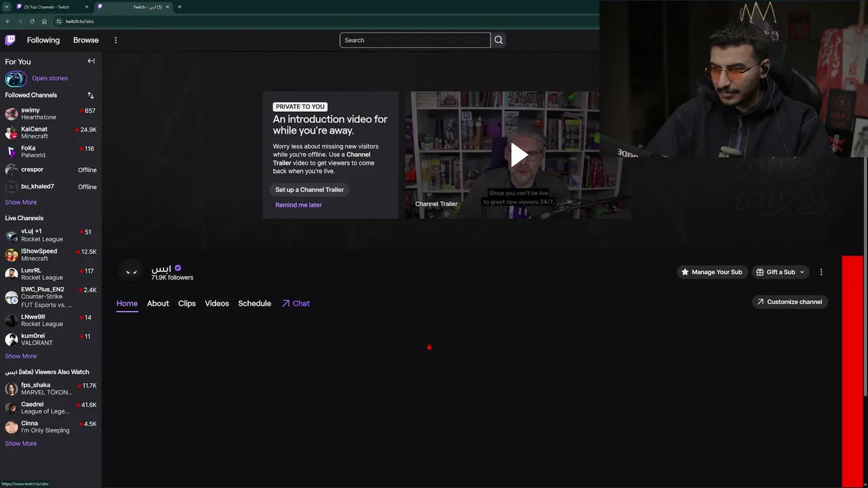Click Set up a Channel Trailer
868x488 pixels.
309,190
